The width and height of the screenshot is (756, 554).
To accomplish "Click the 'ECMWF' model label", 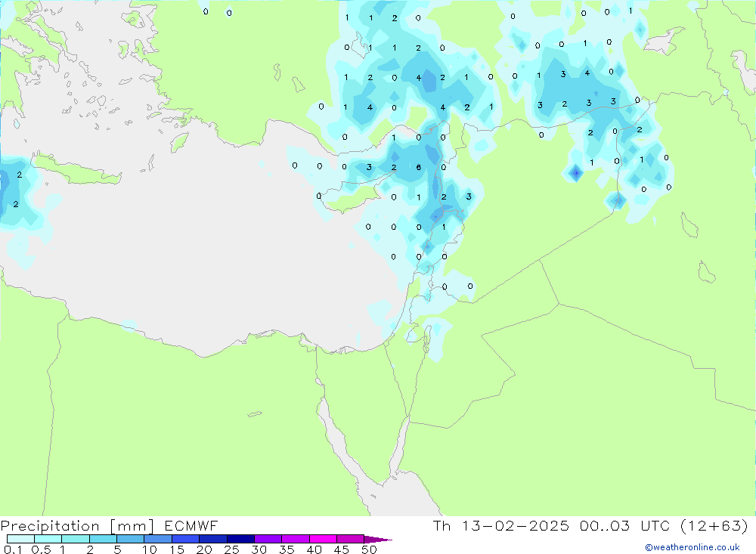I will tap(191, 525).
